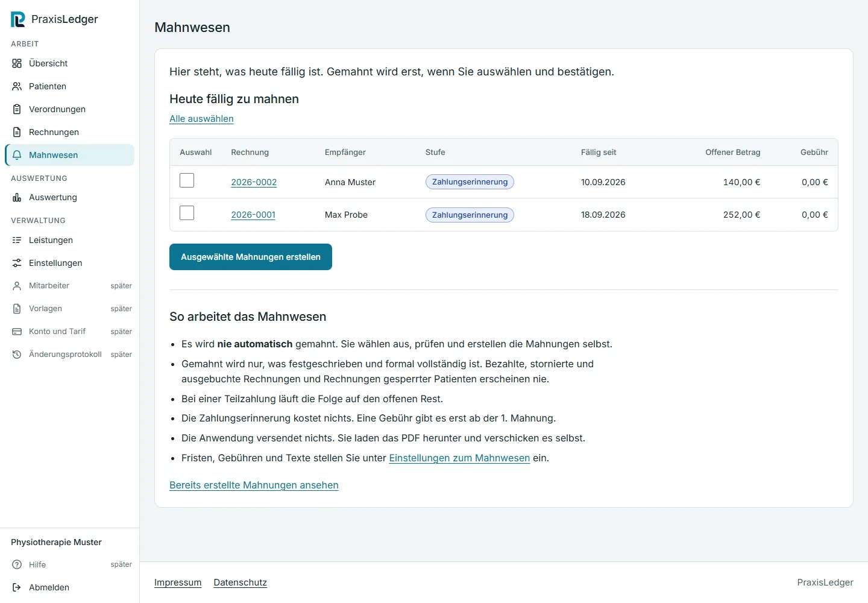This screenshot has height=603, width=868.
Task: Open the Rechnungen page
Action: pos(69,132)
